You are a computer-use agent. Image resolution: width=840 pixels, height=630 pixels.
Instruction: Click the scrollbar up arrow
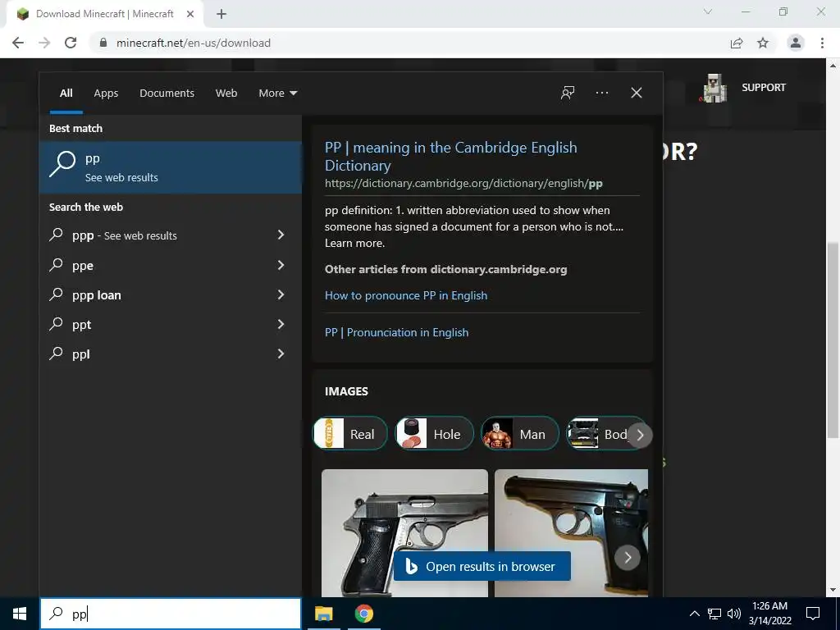tap(833, 66)
